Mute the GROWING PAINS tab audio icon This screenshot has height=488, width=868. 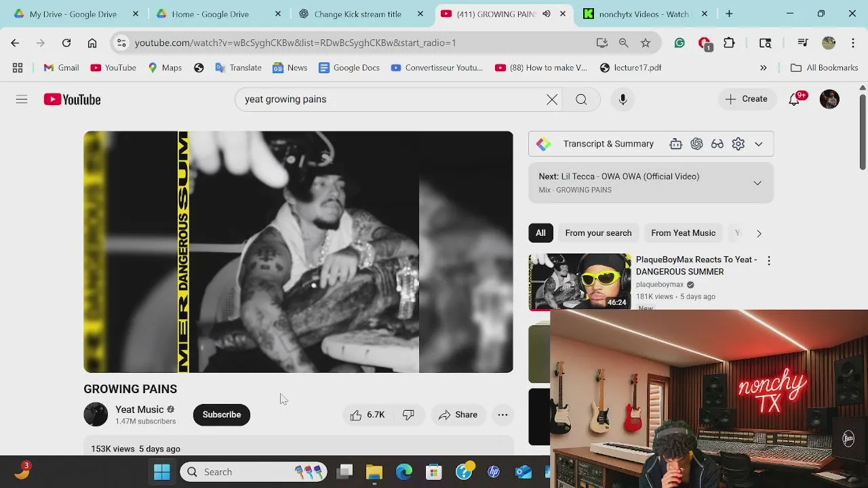tap(547, 14)
